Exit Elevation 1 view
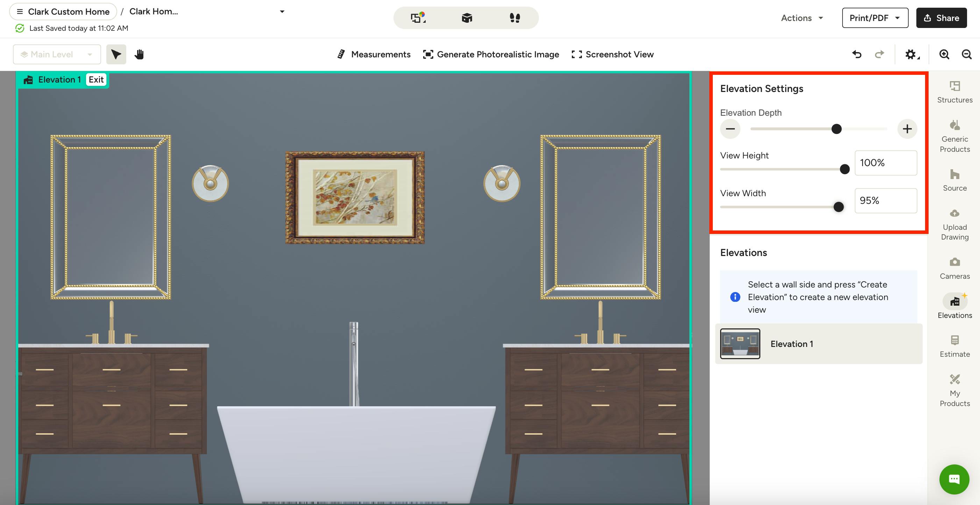Screen dimensions: 980x505 coord(96,79)
